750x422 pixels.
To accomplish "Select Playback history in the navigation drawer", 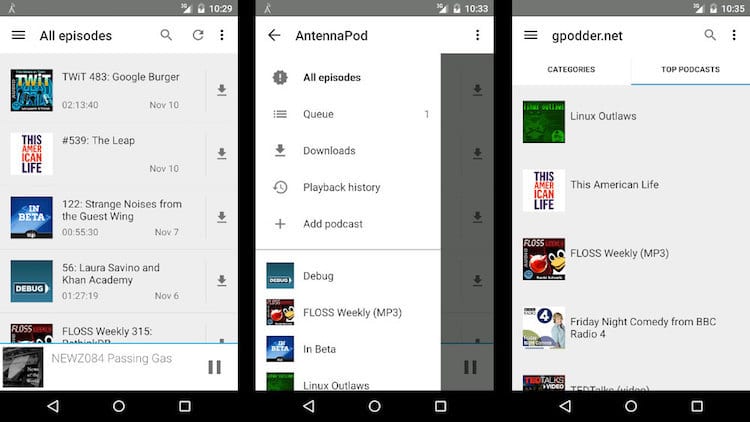I will point(348,187).
